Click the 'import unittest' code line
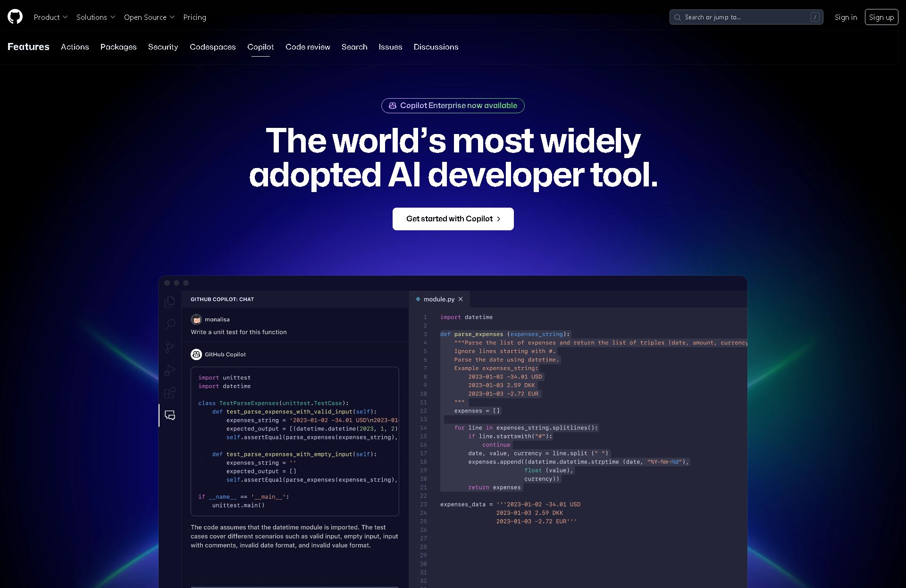 225,378
